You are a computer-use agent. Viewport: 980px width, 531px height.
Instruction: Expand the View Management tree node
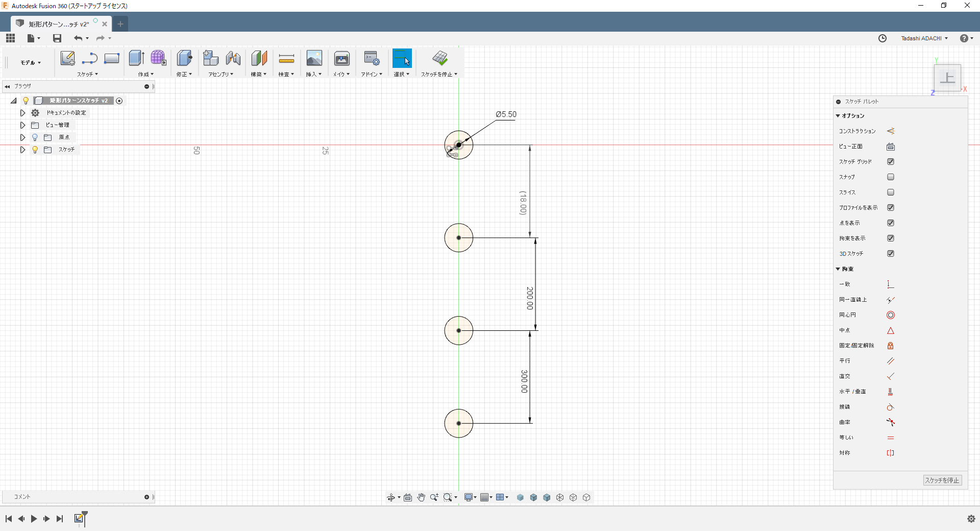click(x=22, y=125)
